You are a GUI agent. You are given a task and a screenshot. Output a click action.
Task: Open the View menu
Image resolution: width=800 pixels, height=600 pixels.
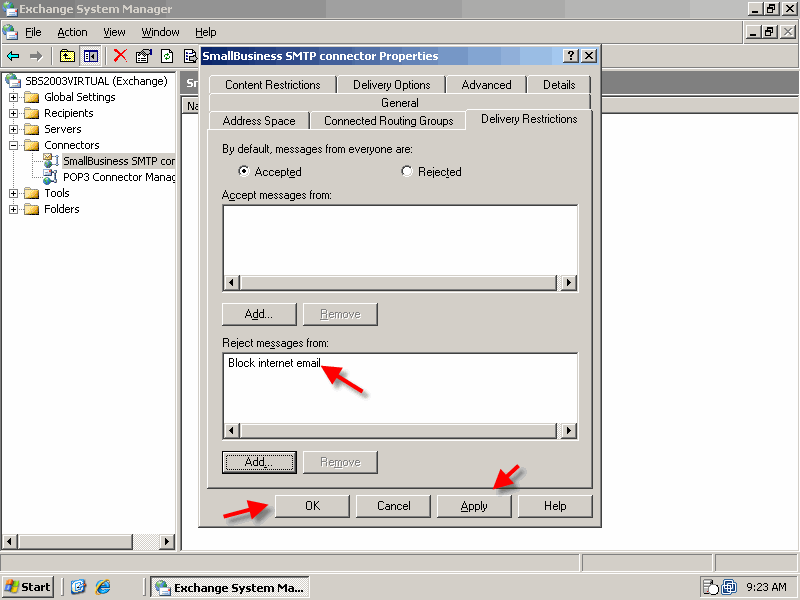(x=114, y=32)
